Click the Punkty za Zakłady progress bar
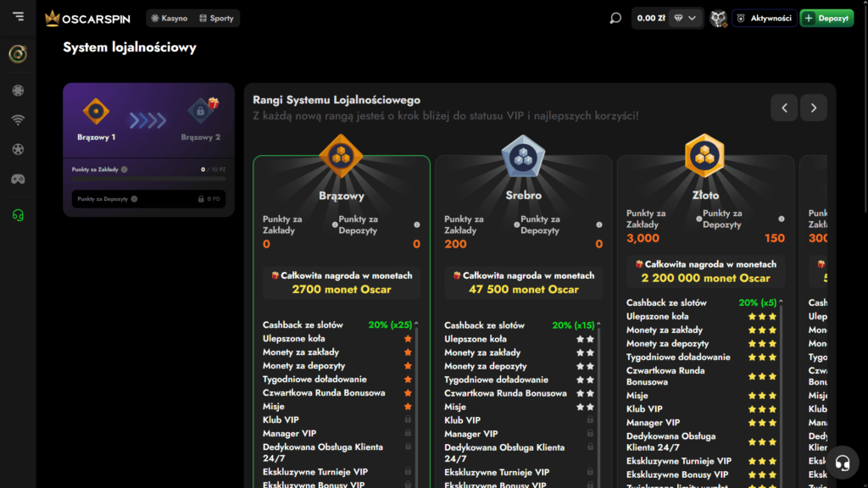Image resolution: width=868 pixels, height=488 pixels. point(148,179)
